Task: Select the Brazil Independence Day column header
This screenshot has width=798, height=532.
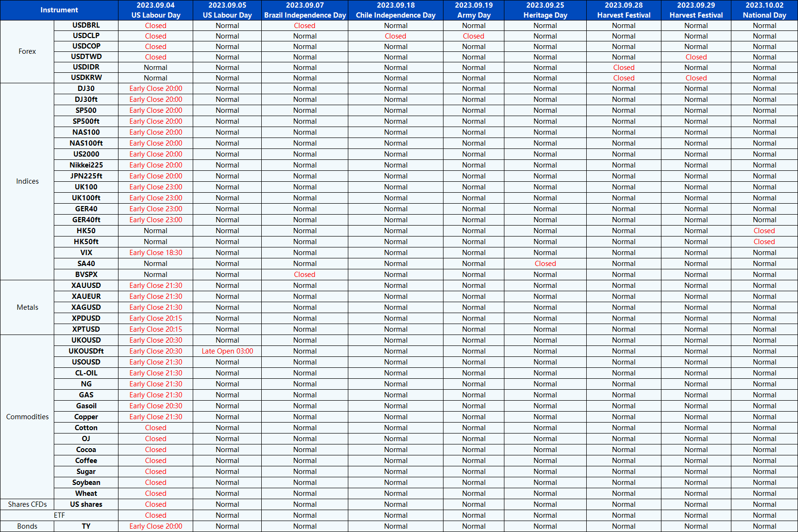Action: click(305, 10)
